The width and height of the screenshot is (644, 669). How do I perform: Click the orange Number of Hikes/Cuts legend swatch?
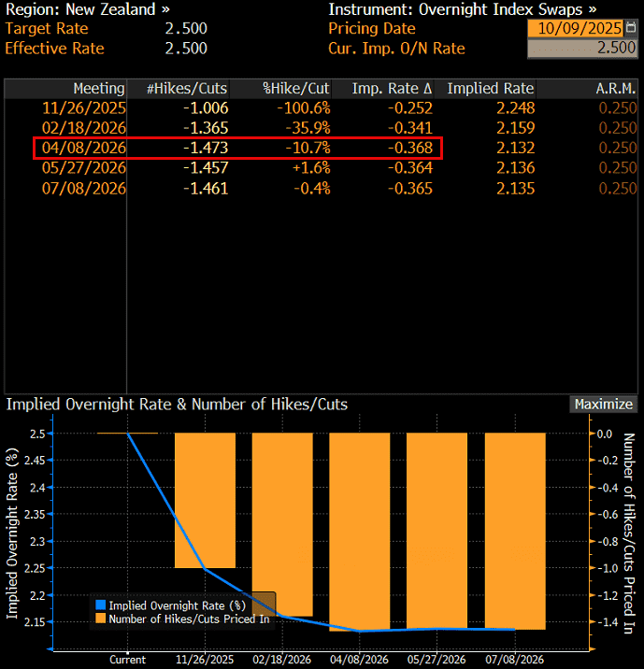(x=101, y=619)
